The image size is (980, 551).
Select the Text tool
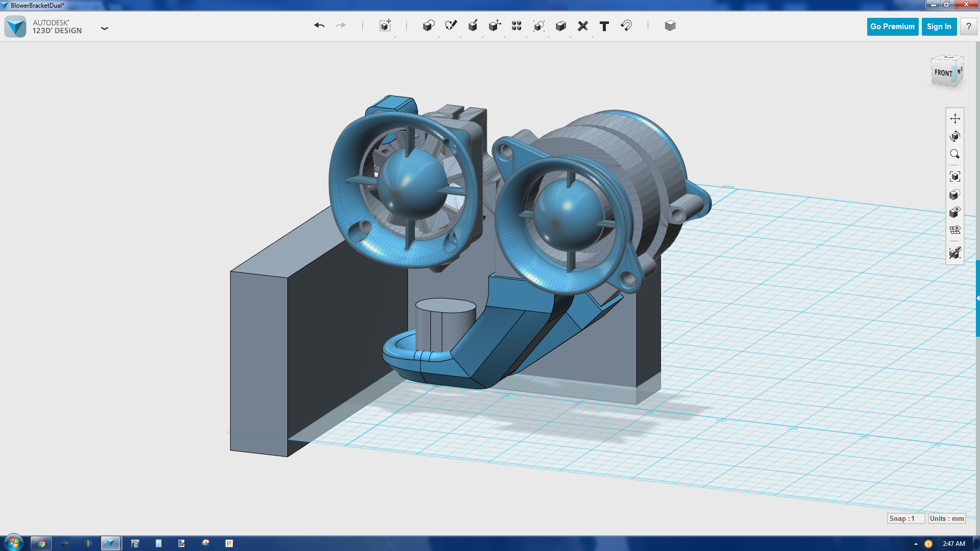pyautogui.click(x=604, y=26)
